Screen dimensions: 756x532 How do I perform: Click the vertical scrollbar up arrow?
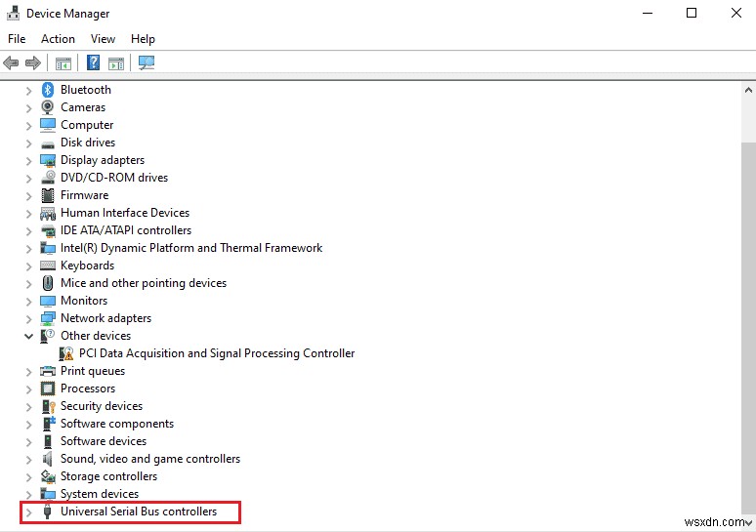coord(748,90)
